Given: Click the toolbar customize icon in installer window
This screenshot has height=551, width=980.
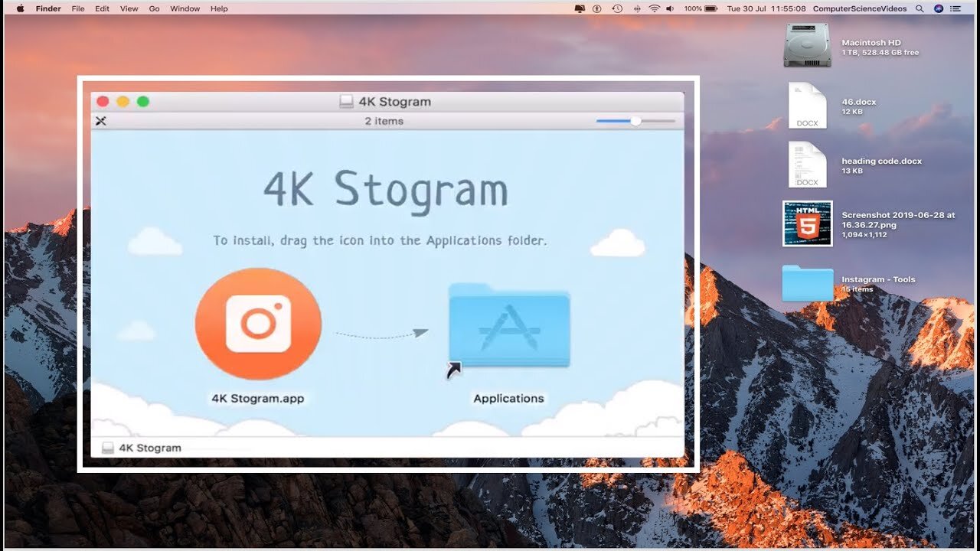Looking at the screenshot, I should (x=100, y=120).
